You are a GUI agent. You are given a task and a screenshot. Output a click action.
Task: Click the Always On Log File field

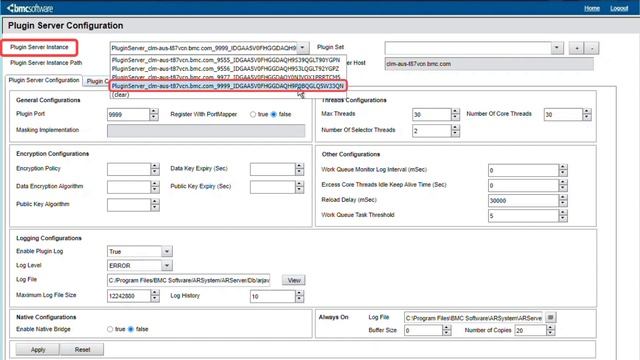(x=473, y=318)
